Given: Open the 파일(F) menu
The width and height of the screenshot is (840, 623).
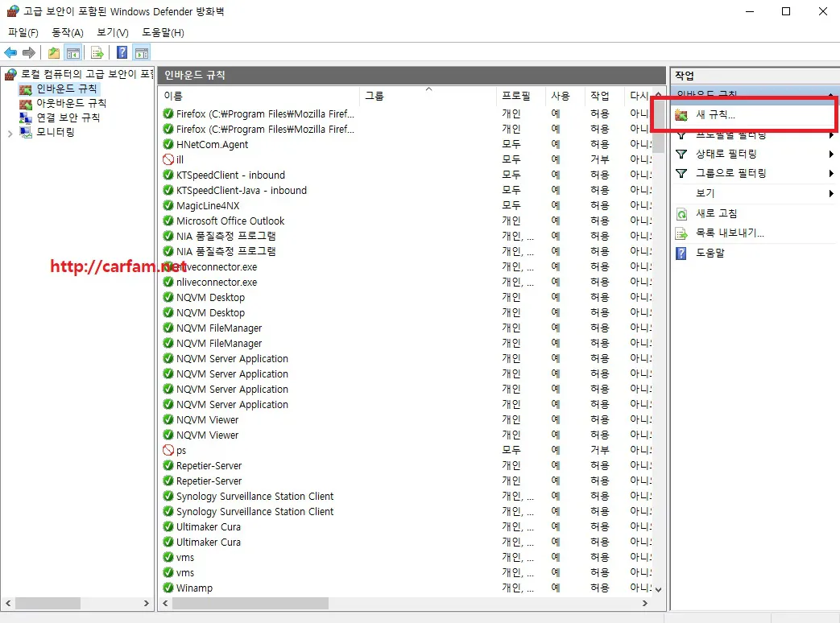Looking at the screenshot, I should point(23,33).
